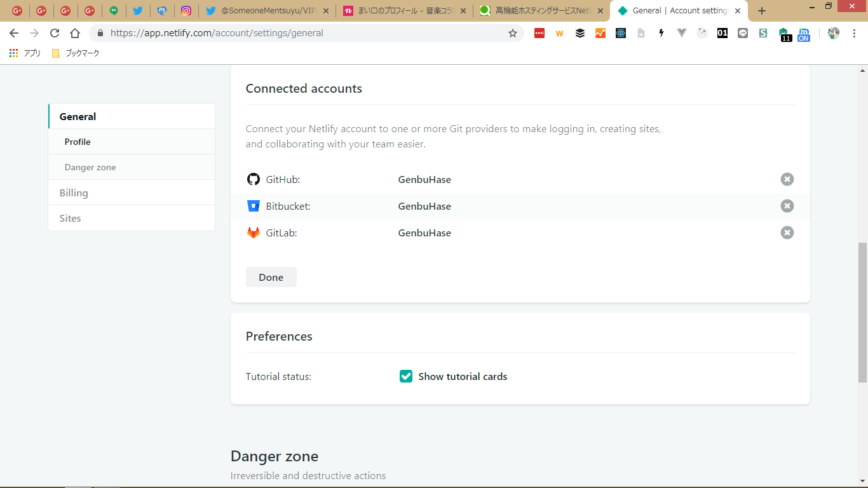Image resolution: width=868 pixels, height=488 pixels.
Task: Select Sites in the settings sidebar
Action: coord(70,218)
